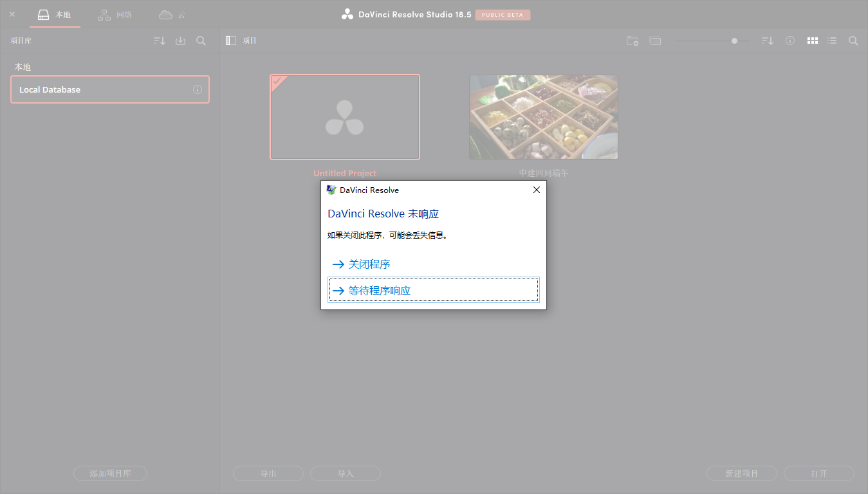Screen dimensions: 868x494
Task: Click the dialog title bar app icon
Action: (x=331, y=190)
